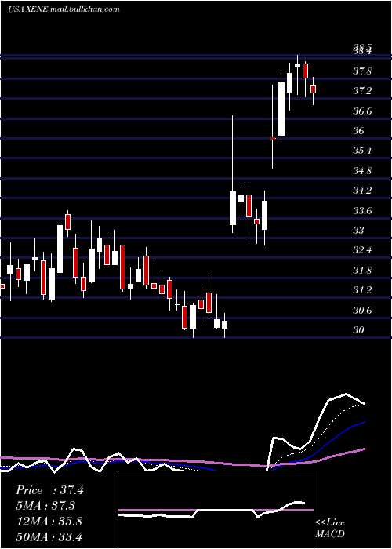Screen dimensions: 392x549
Task: Click the tall white candlestick spanning 36 to 37.4
Action: pos(281,109)
